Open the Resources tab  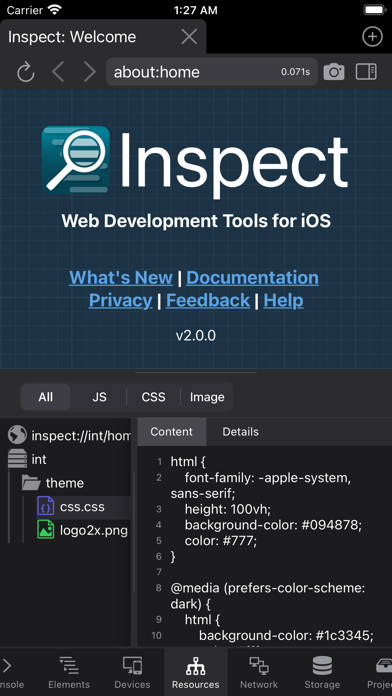click(196, 672)
